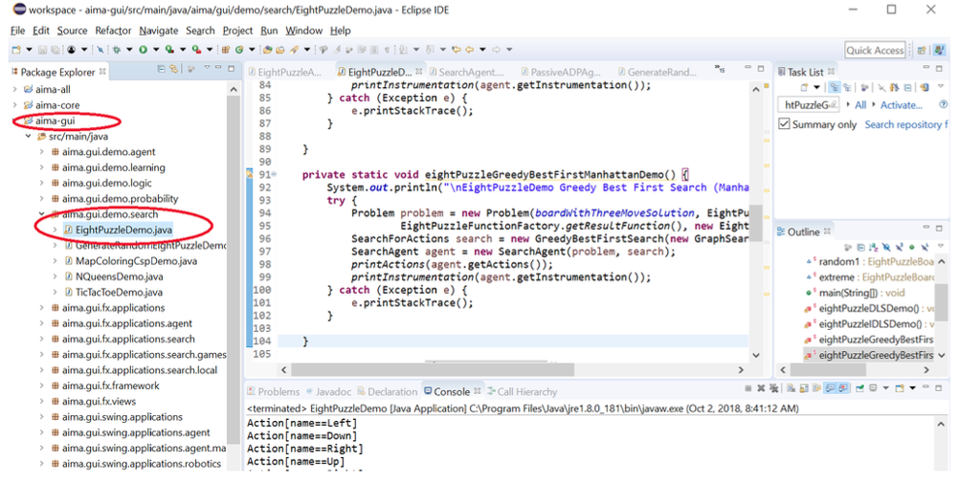Click the Open Console icon
980x484 pixels.
coord(900,388)
